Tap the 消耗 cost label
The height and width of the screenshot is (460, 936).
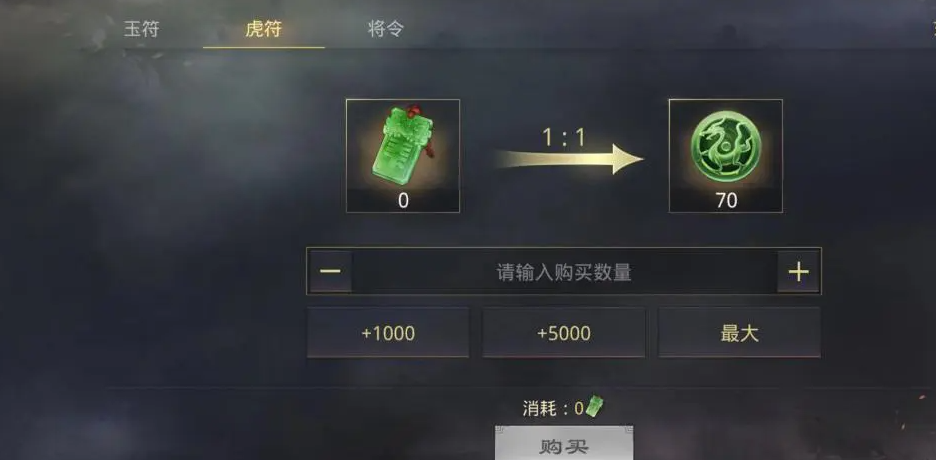point(539,409)
